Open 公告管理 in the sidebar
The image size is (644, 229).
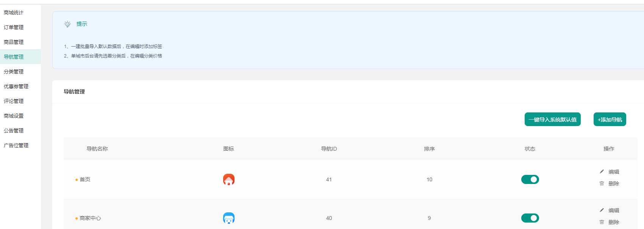pyautogui.click(x=14, y=131)
